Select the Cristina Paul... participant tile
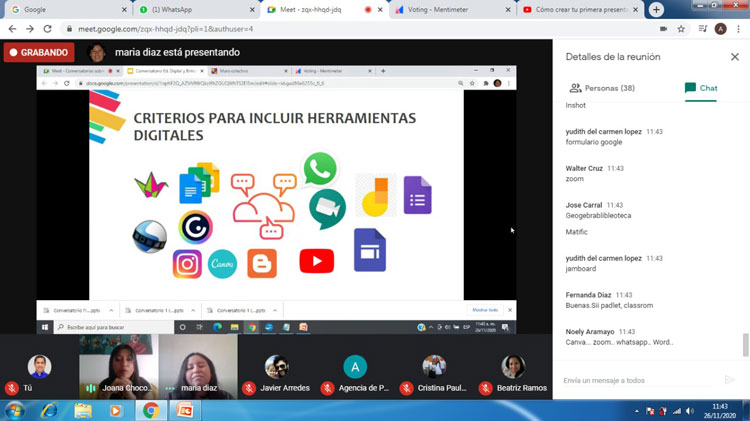This screenshot has width=750, height=421. 434,367
